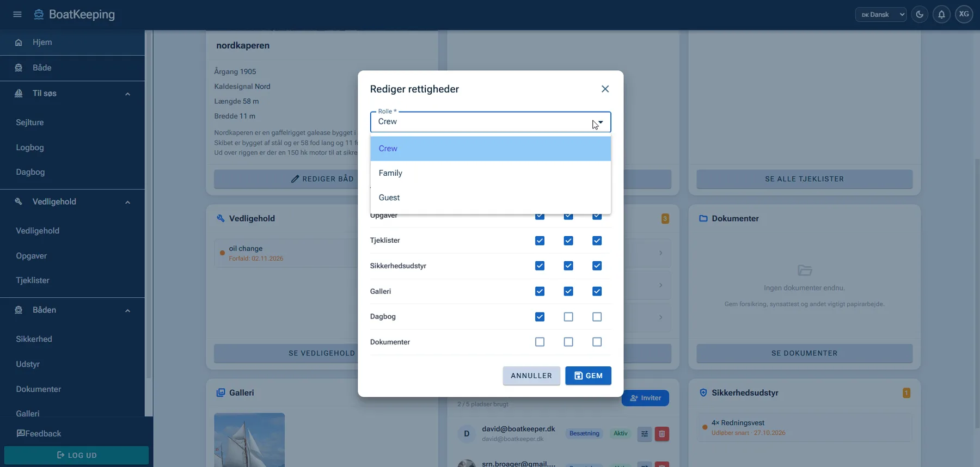Toggle the first checkbox in the Tjeklister row
This screenshot has height=467, width=980.
pos(540,241)
